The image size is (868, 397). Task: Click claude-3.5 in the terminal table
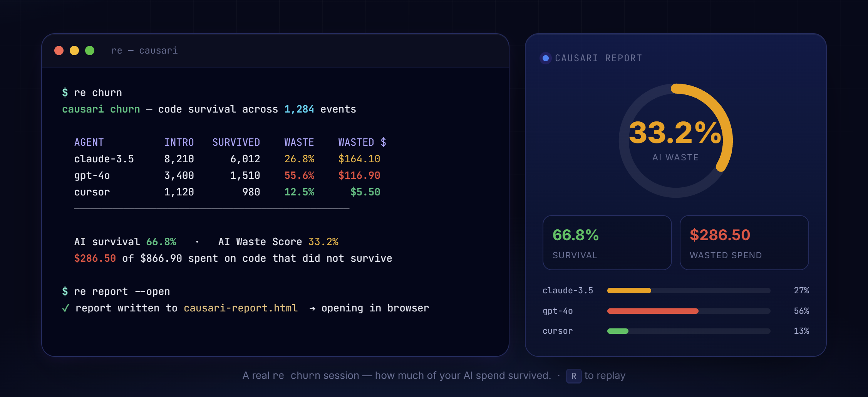[104, 159]
